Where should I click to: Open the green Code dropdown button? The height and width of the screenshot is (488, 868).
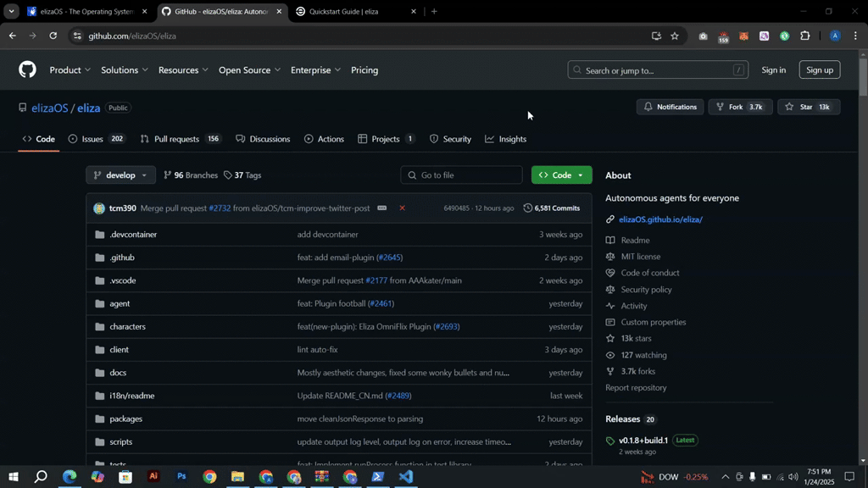click(x=561, y=175)
